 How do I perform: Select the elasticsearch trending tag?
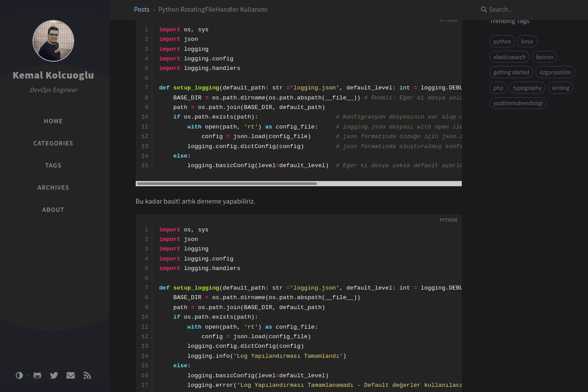pos(509,57)
